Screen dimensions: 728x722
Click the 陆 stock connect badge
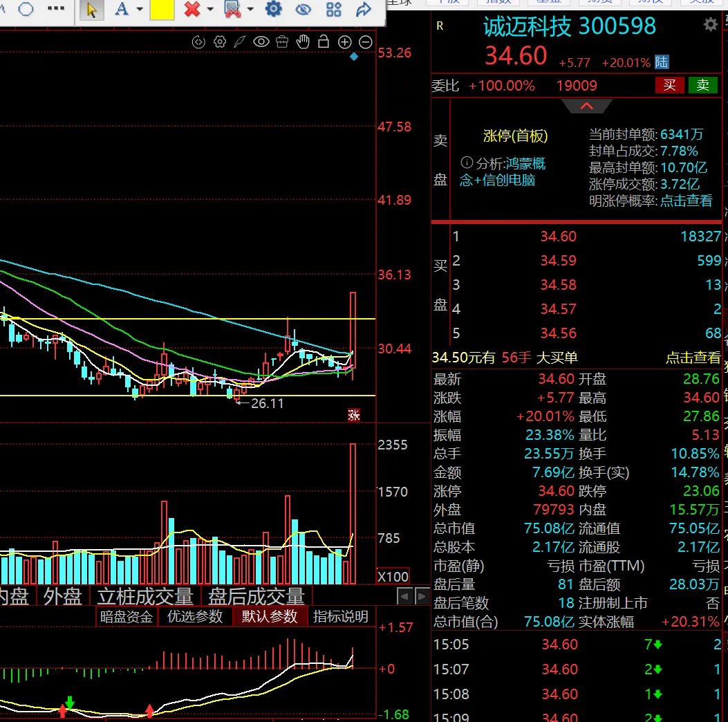661,62
